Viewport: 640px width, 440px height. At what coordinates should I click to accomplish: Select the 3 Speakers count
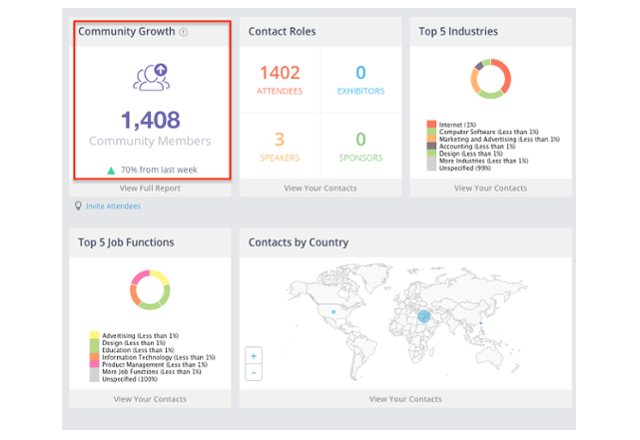click(x=280, y=139)
